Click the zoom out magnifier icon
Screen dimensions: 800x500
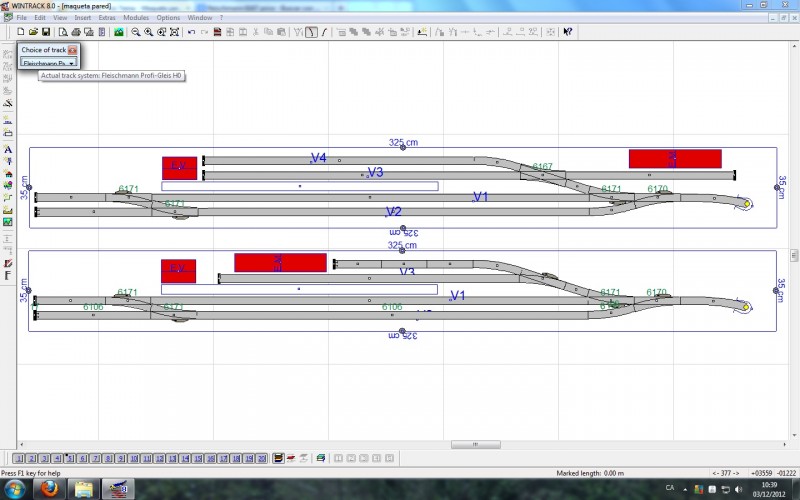pyautogui.click(x=136, y=32)
